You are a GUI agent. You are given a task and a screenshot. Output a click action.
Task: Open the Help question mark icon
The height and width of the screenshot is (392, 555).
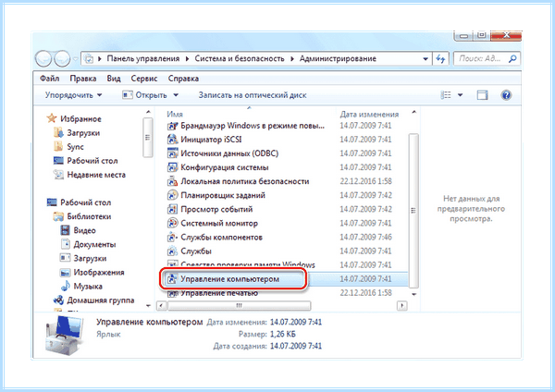(506, 95)
